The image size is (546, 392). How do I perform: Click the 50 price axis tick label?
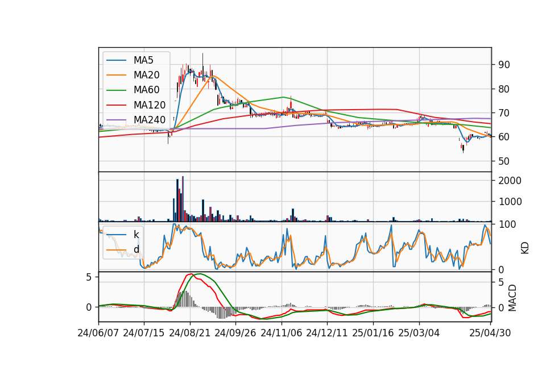tap(504, 161)
